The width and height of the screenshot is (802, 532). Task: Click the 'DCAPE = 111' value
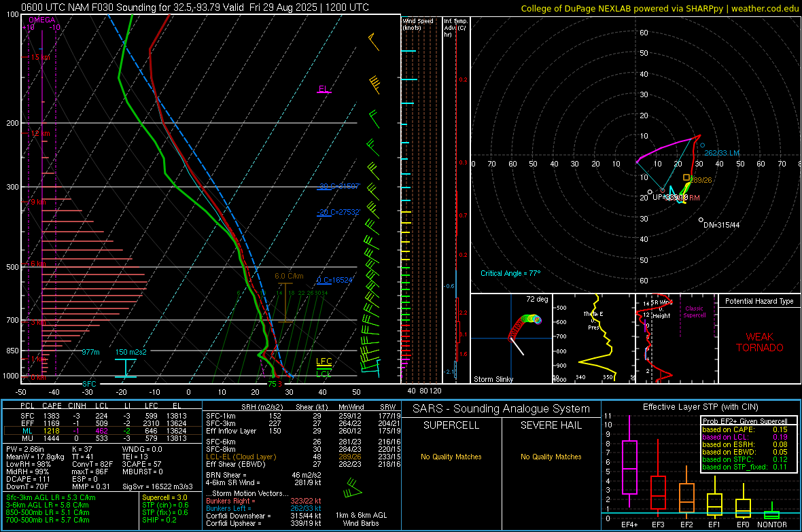pos(28,479)
